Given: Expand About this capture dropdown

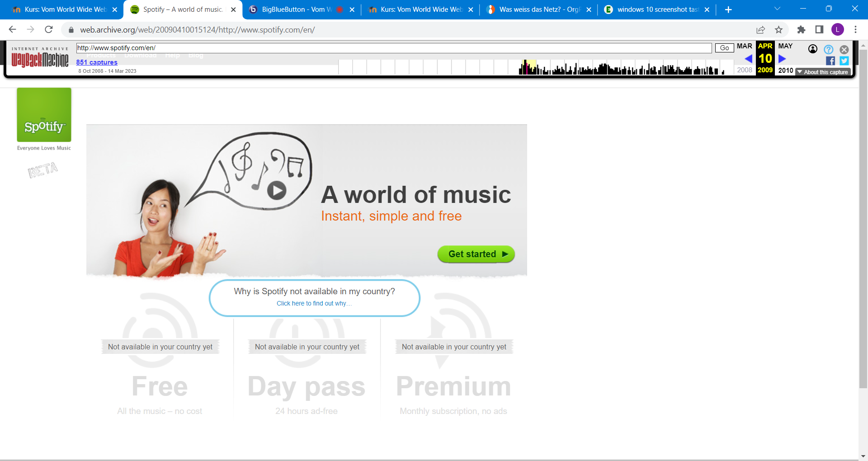Looking at the screenshot, I should (823, 72).
